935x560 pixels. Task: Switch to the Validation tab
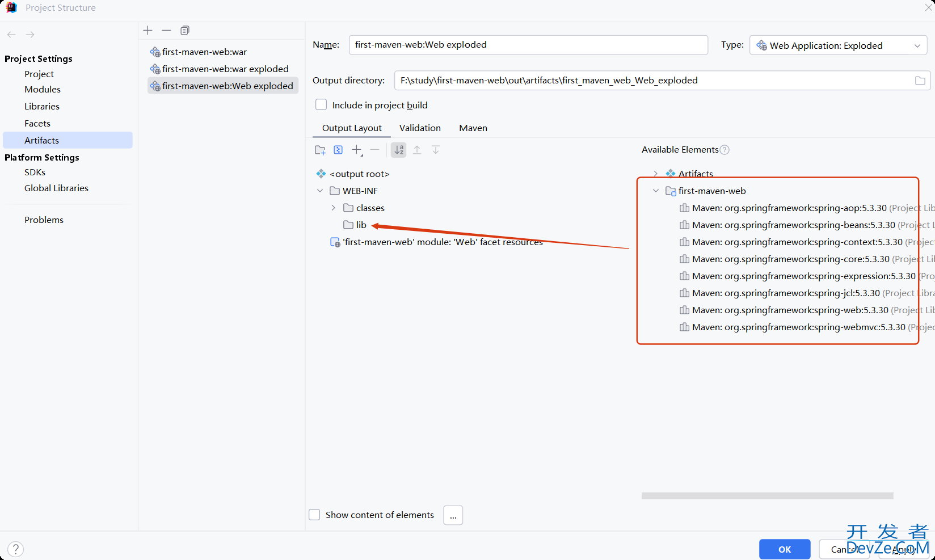coord(420,128)
